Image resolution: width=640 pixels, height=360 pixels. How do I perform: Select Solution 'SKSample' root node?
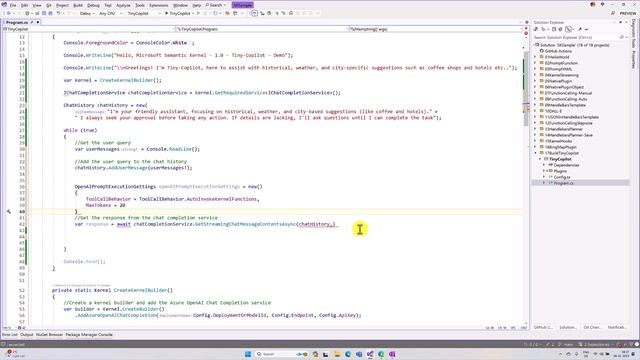pyautogui.click(x=574, y=45)
